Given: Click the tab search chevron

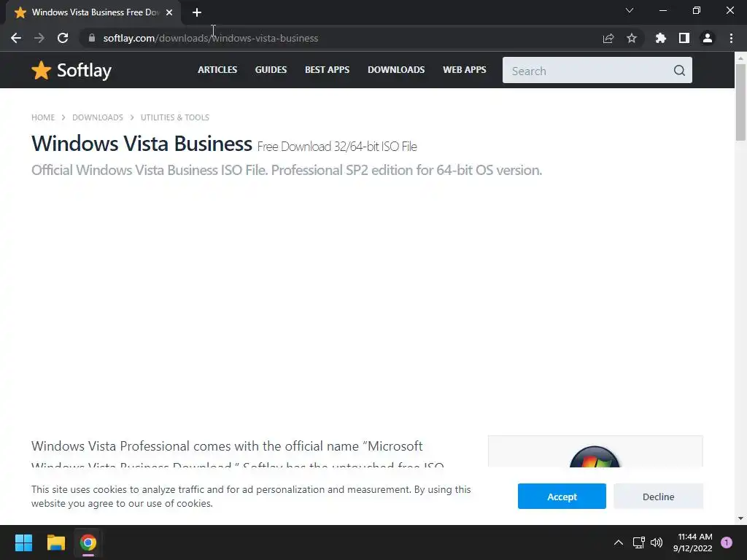Looking at the screenshot, I should [x=630, y=10].
